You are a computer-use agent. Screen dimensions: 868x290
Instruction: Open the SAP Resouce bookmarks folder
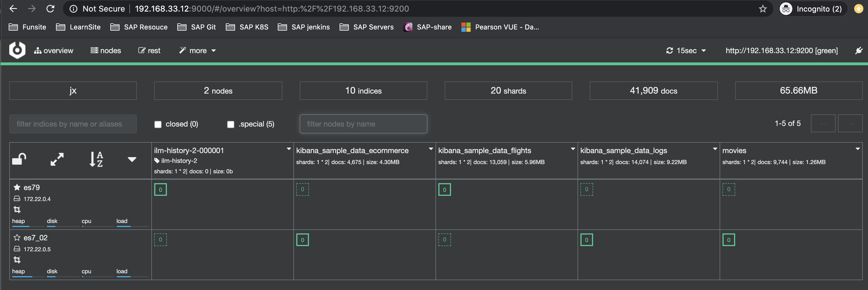[139, 27]
